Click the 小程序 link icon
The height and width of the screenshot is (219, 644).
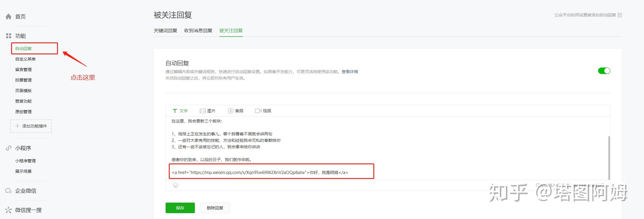coord(8,148)
